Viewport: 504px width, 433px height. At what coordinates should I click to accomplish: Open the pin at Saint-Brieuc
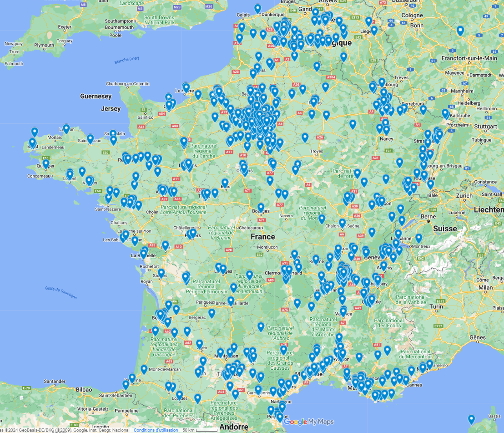tap(90, 138)
